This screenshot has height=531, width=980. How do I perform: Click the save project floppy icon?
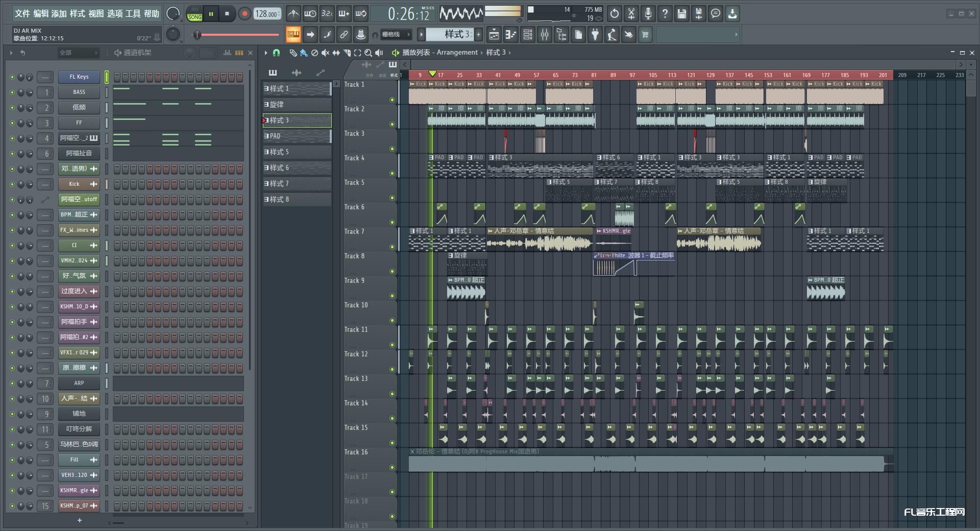[x=682, y=14]
